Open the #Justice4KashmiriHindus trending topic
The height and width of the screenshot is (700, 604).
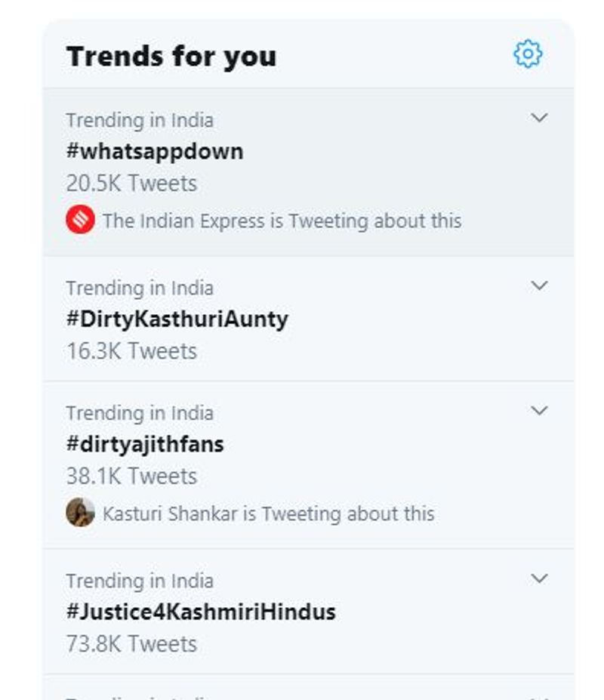click(201, 612)
